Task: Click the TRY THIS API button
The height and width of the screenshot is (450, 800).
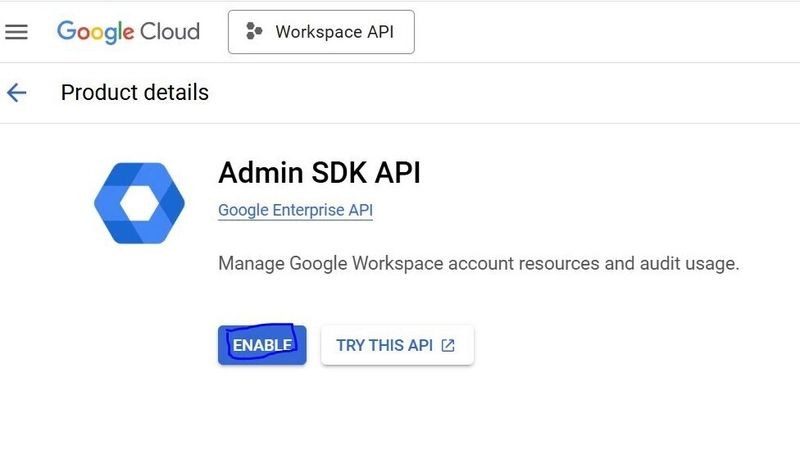Action: pyautogui.click(x=397, y=345)
